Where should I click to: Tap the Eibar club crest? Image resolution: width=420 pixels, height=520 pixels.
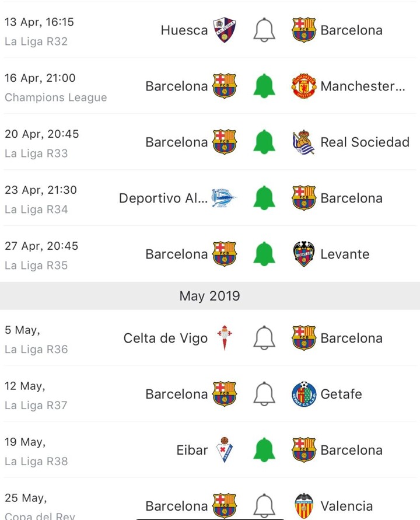[x=225, y=450]
